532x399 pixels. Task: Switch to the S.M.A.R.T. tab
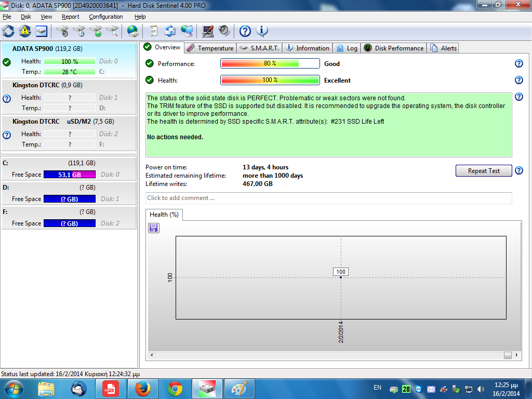click(x=259, y=48)
